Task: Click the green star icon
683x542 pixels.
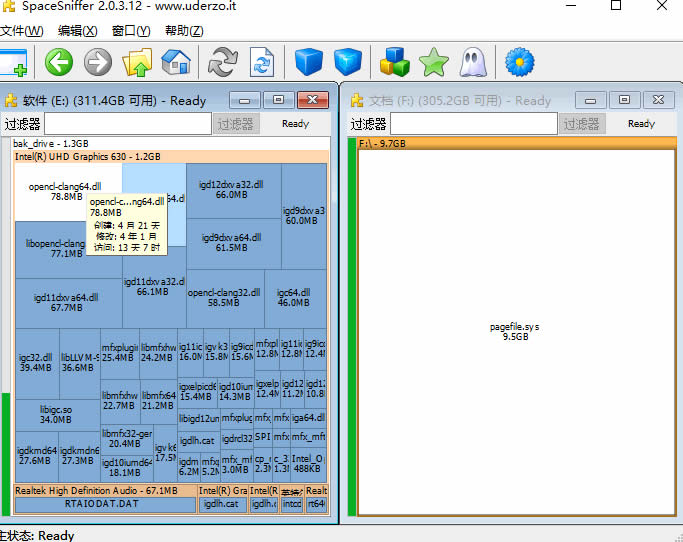Action: pyautogui.click(x=434, y=63)
